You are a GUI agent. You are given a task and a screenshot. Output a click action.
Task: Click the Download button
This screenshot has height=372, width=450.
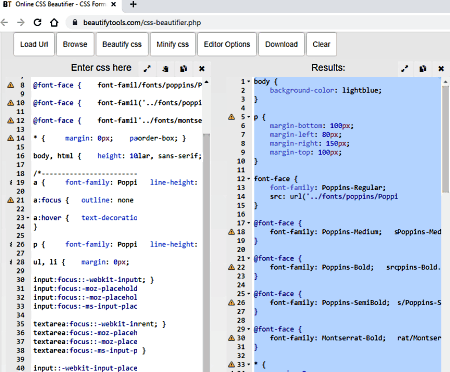coord(281,44)
